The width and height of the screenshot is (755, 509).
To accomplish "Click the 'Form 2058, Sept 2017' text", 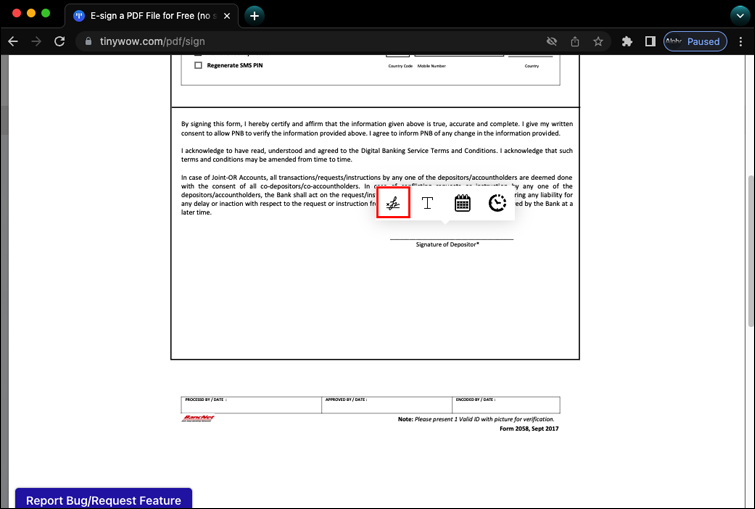I will pyautogui.click(x=529, y=429).
